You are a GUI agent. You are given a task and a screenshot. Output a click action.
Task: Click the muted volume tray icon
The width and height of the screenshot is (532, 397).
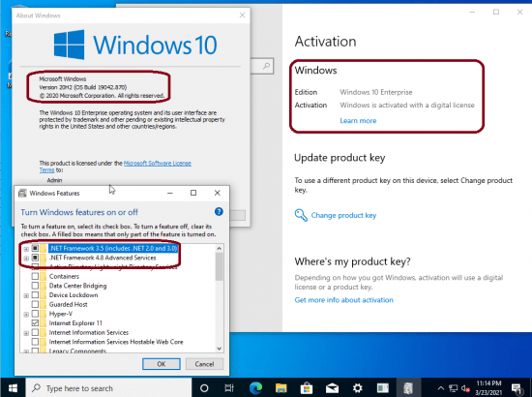point(465,388)
